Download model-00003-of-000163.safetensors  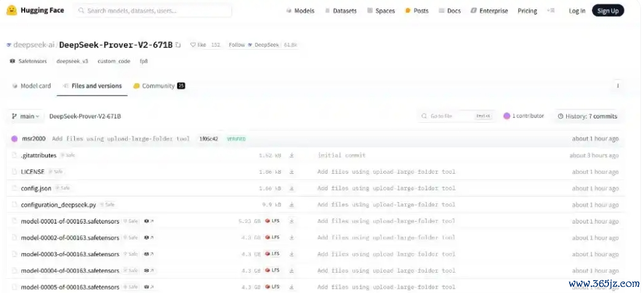pyautogui.click(x=291, y=254)
